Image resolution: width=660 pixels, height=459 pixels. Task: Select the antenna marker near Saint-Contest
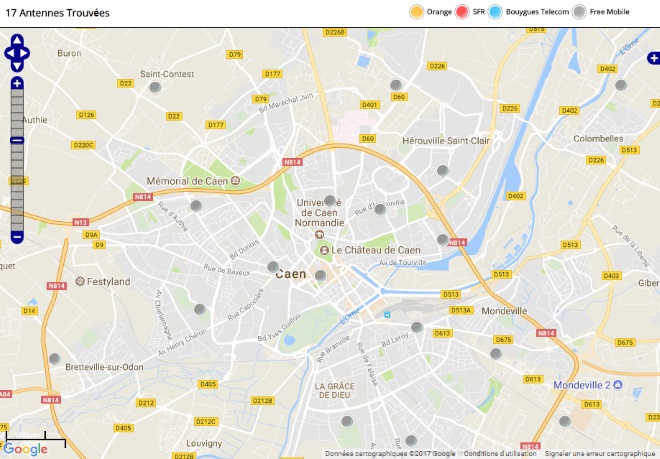pos(155,87)
